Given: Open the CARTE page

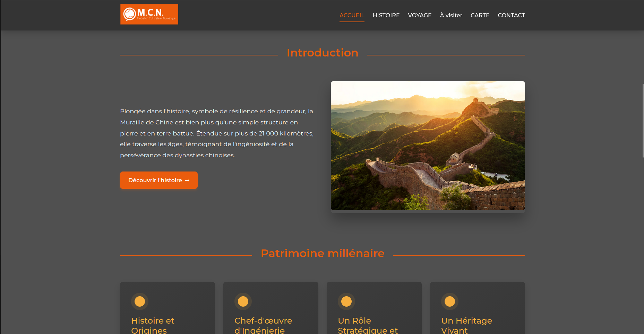Looking at the screenshot, I should pyautogui.click(x=480, y=15).
